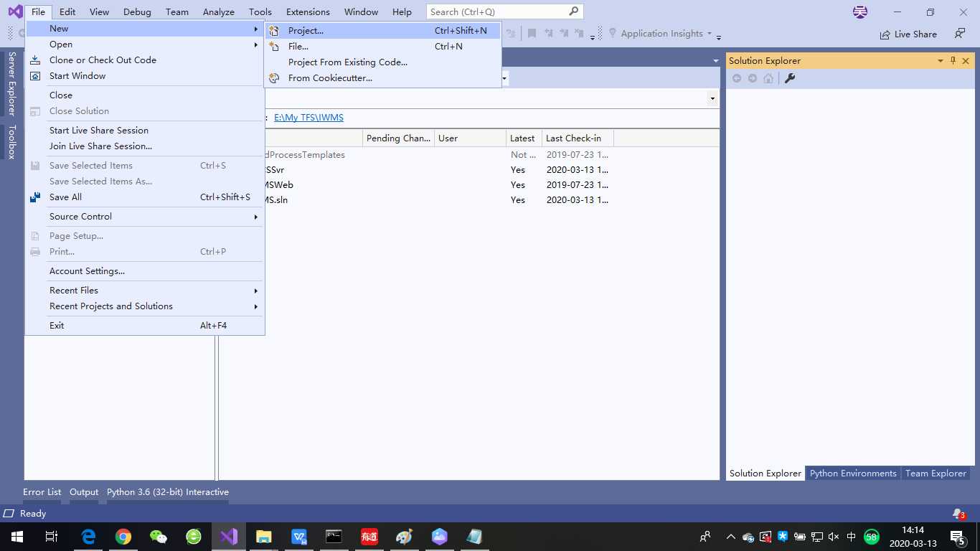Viewport: 980px width, 551px height.
Task: Click the feedback icon next to Live Share
Action: click(x=960, y=34)
